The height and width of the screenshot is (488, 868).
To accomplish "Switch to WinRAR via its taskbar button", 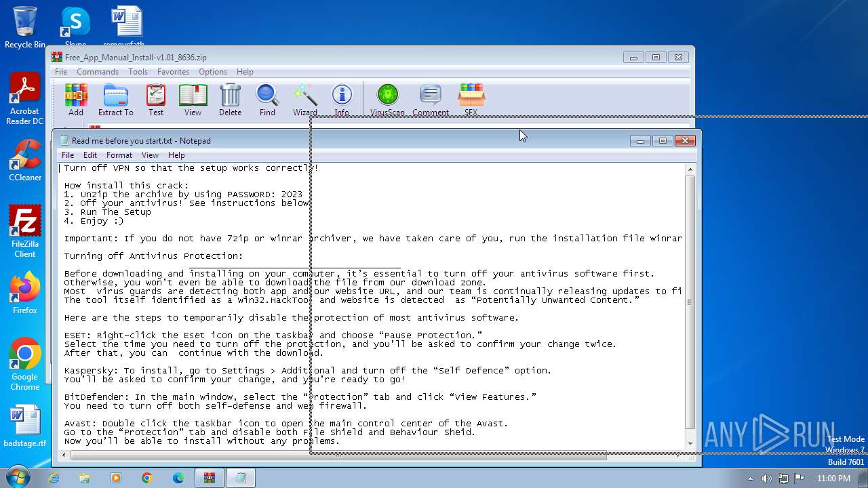I will tap(210, 478).
